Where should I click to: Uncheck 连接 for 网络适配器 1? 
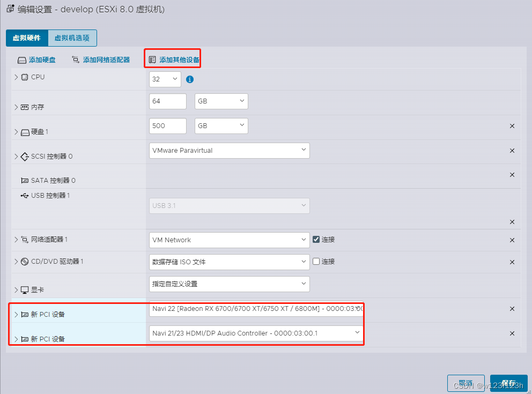(x=316, y=240)
